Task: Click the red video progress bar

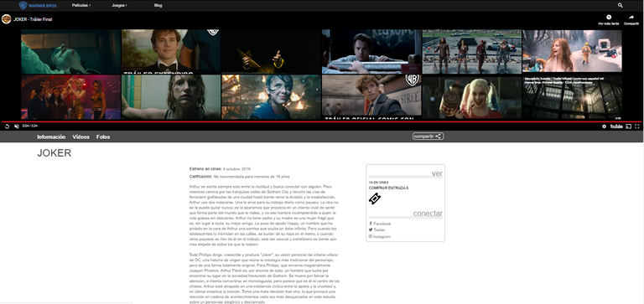Action: (322, 121)
